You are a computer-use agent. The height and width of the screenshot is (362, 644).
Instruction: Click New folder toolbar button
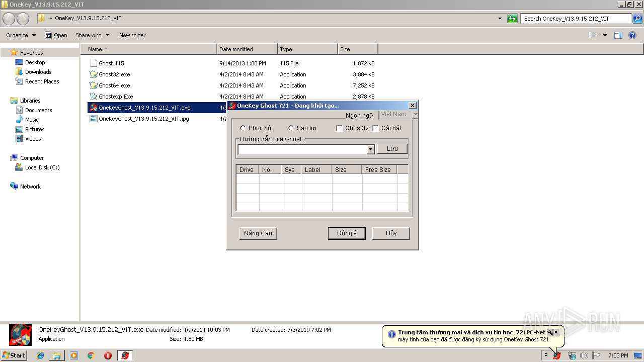pyautogui.click(x=132, y=35)
